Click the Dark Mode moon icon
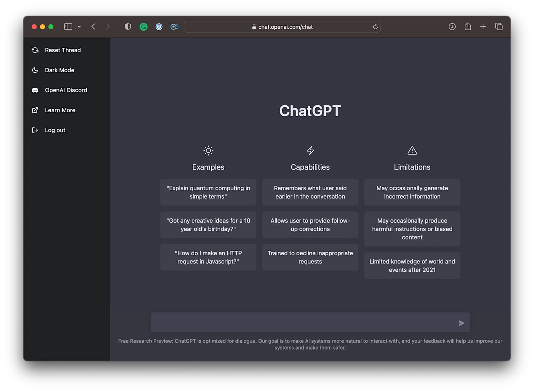This screenshot has width=534, height=392. (x=35, y=70)
